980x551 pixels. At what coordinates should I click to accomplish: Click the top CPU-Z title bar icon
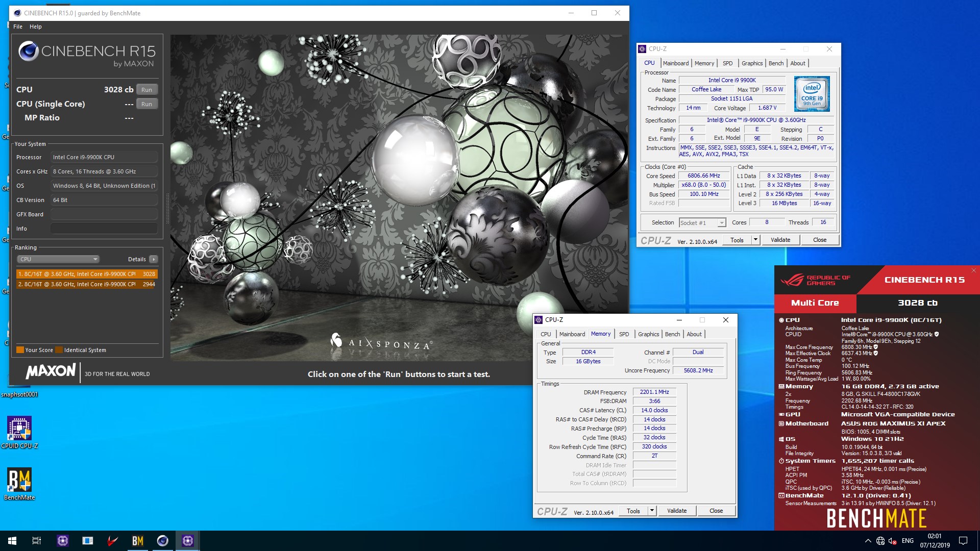(x=643, y=49)
